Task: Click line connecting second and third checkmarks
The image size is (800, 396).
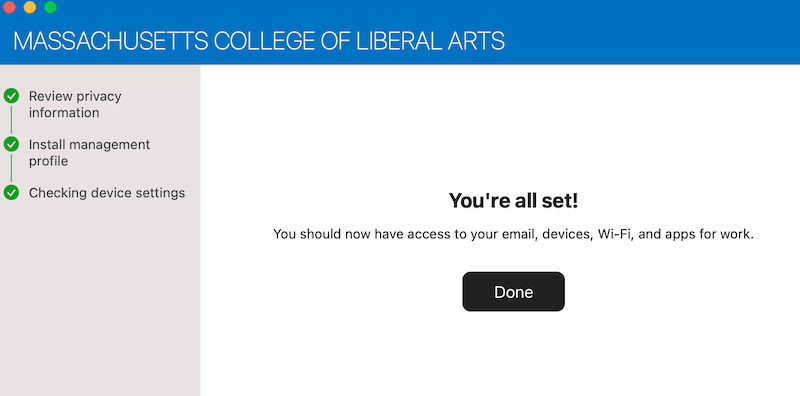Action: click(11, 168)
